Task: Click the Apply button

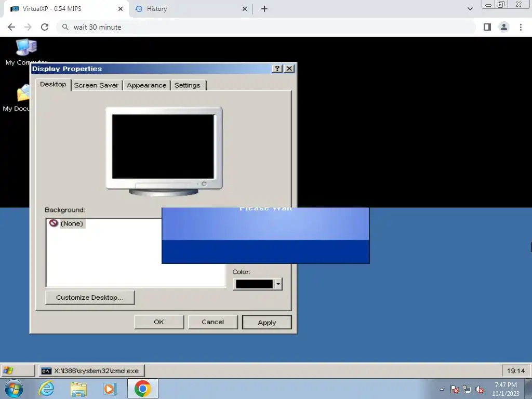Action: (x=267, y=322)
